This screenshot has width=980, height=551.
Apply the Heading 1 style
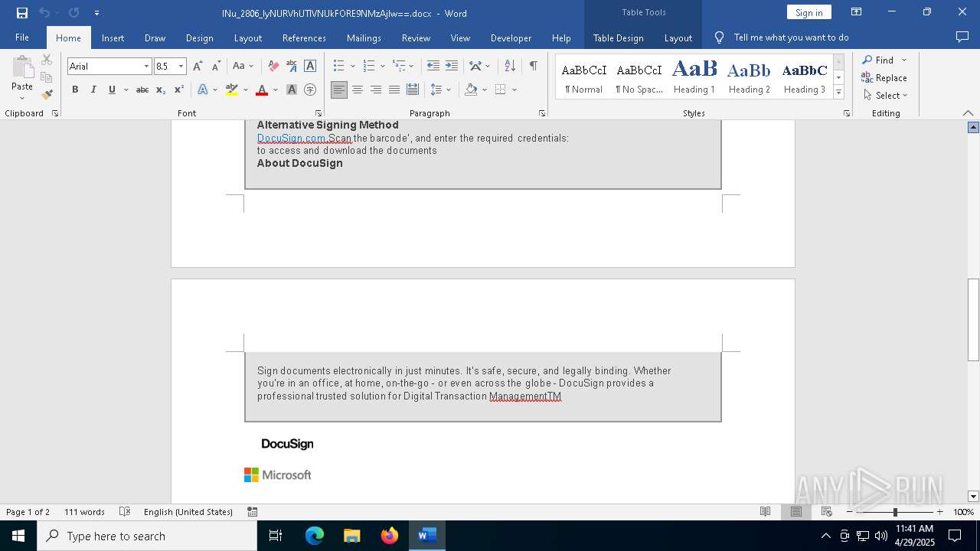coord(694,77)
